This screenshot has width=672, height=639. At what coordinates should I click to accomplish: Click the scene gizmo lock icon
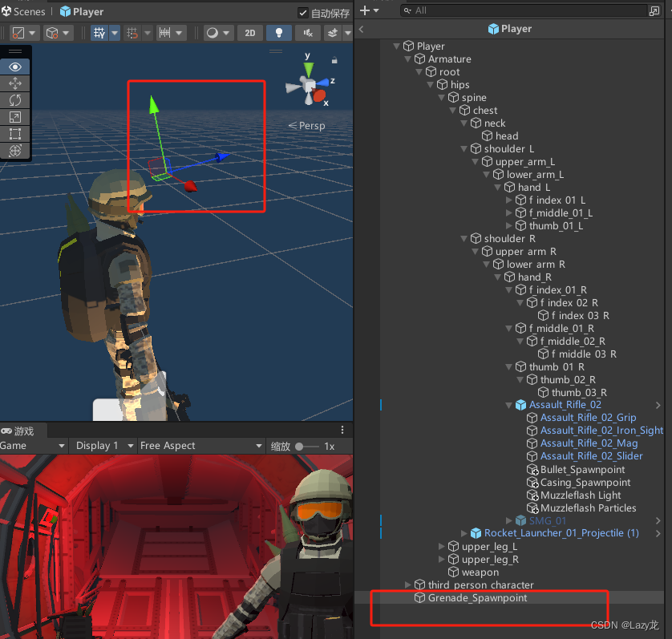[334, 60]
